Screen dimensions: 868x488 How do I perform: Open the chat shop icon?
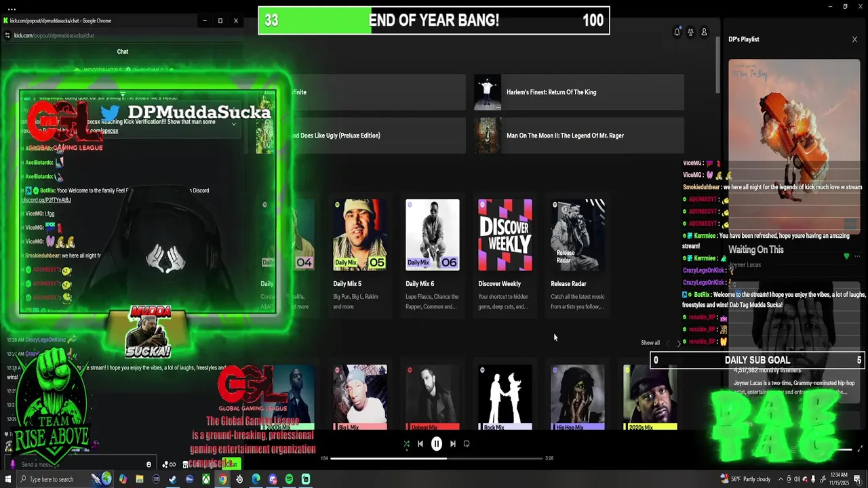[x=186, y=464]
